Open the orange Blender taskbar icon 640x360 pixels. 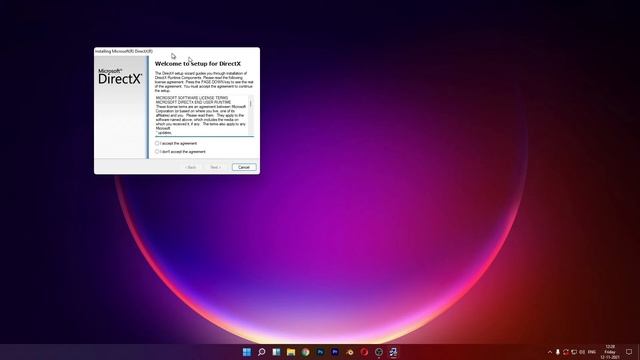point(350,352)
